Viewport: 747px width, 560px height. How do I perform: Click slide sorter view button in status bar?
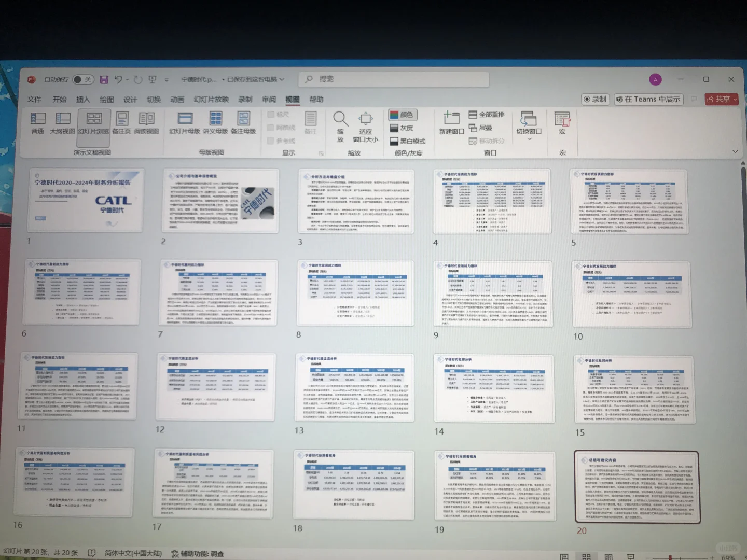pyautogui.click(x=586, y=556)
